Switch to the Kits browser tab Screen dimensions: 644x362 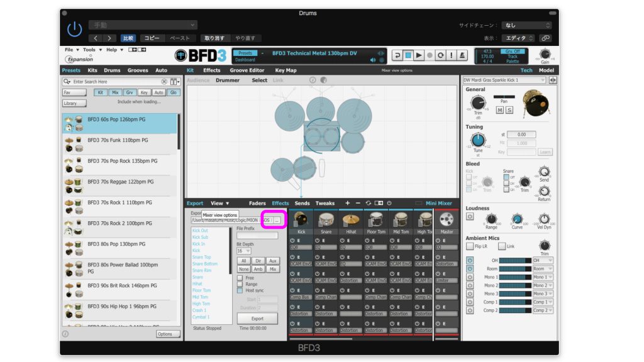(92, 70)
